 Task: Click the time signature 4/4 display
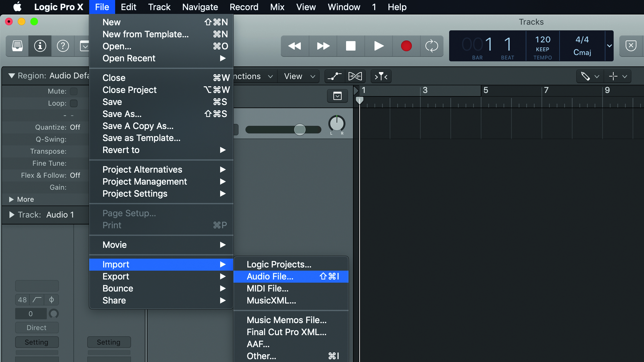point(582,40)
